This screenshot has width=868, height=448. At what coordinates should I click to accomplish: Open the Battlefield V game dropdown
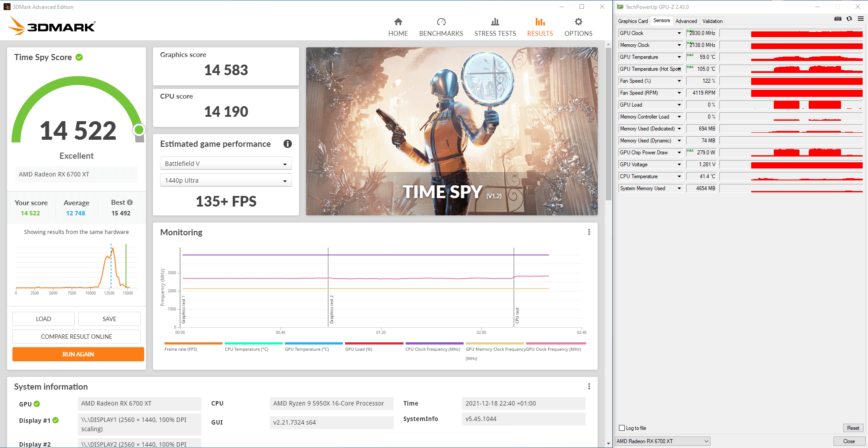[226, 164]
